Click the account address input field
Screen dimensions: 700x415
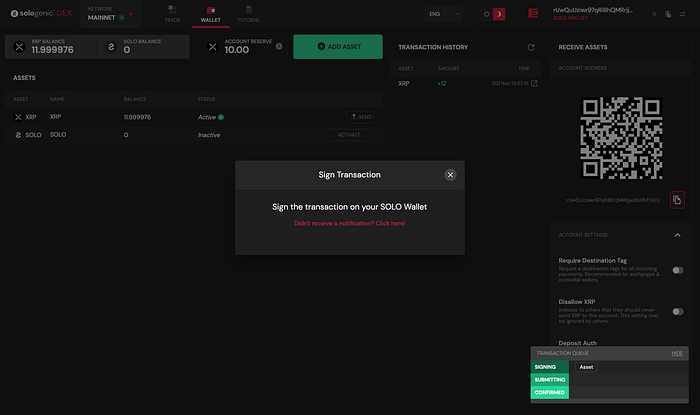pos(613,200)
